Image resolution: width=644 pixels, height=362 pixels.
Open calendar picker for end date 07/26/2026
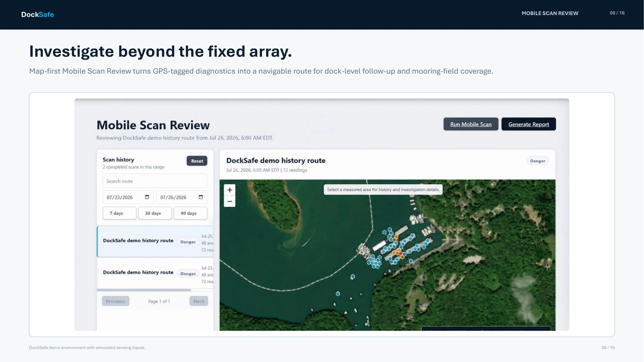click(201, 197)
